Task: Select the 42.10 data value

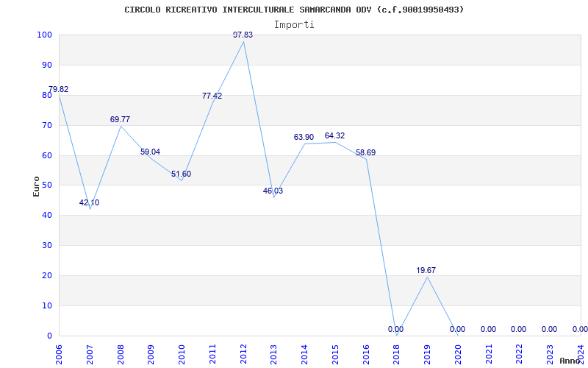Action: click(x=89, y=203)
